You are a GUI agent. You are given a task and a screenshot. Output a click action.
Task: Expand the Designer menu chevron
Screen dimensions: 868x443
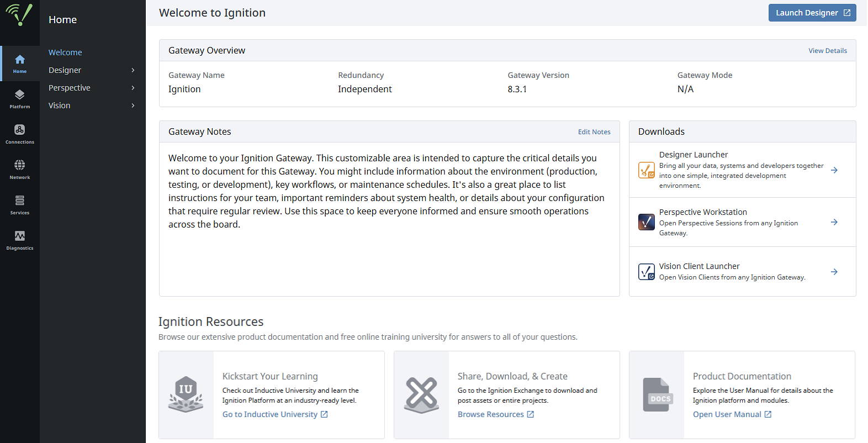133,70
